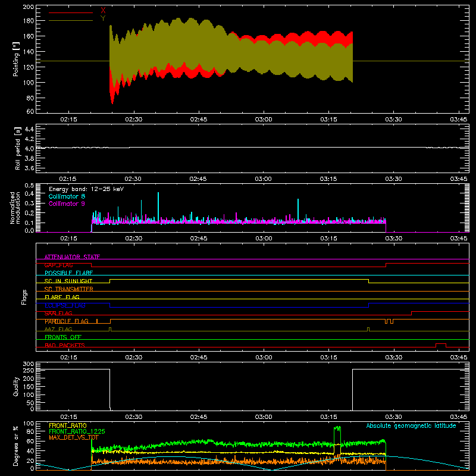Click the Flags axis title
The width and height of the screenshot is (476, 476).
click(24, 297)
